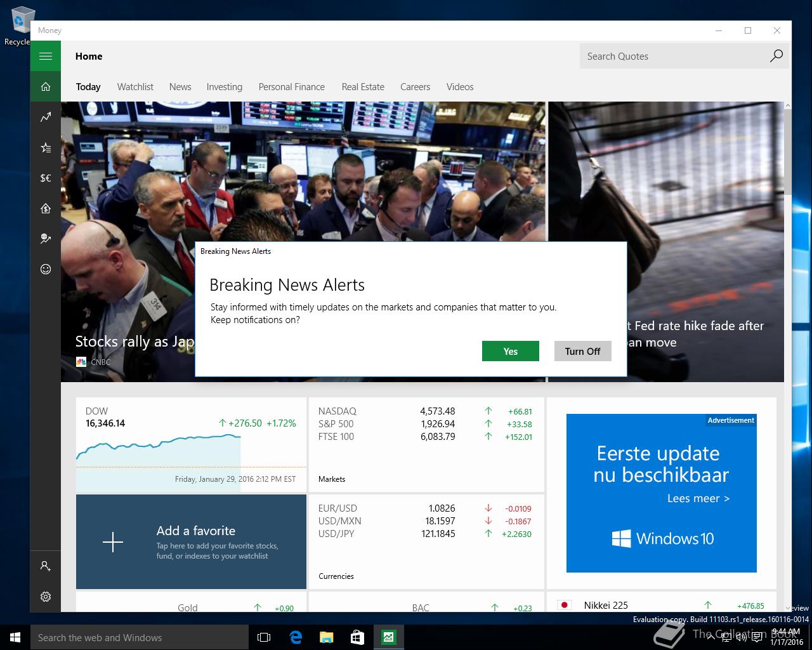Open the Windows Start button
The image size is (812, 650).
(x=15, y=637)
